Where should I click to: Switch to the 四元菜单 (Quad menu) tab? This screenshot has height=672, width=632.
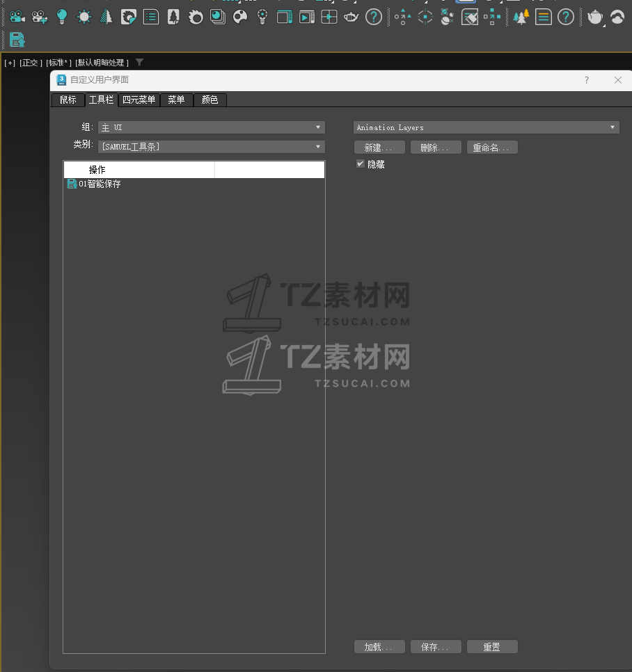[139, 100]
